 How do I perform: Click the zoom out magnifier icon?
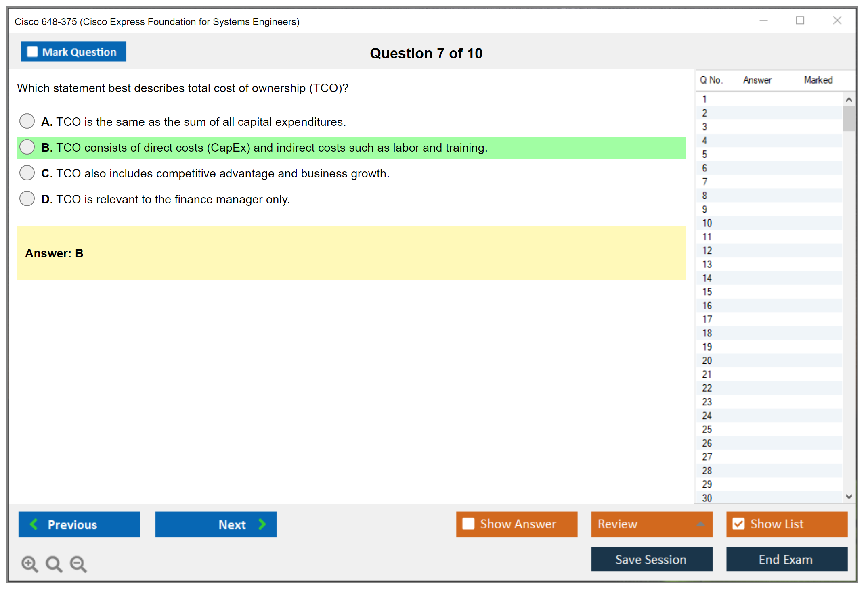coord(78,564)
